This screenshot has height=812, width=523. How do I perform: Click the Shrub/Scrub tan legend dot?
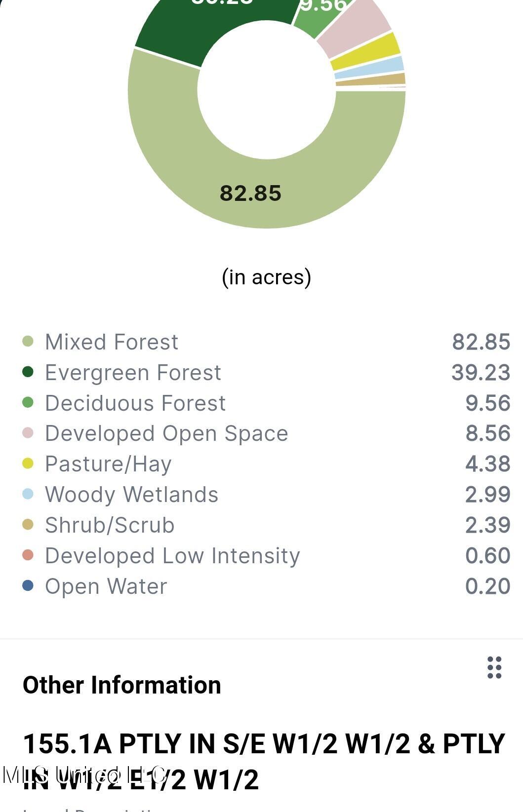28,525
